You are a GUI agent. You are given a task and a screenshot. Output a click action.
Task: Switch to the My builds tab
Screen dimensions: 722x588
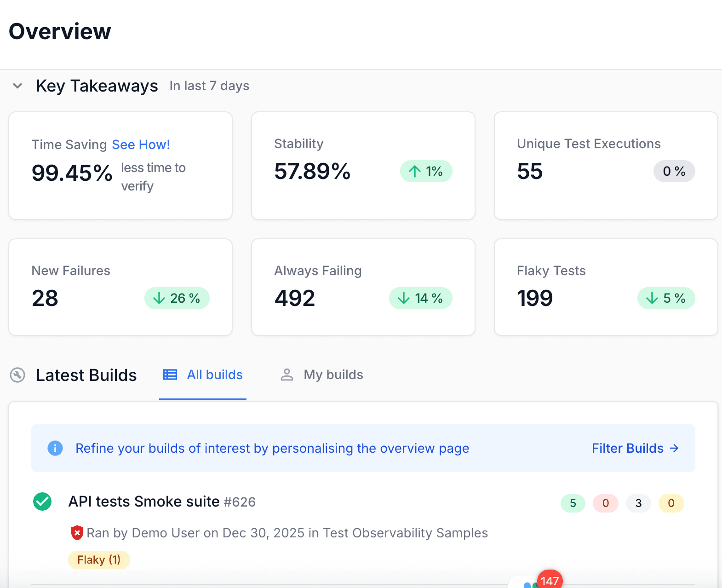click(x=321, y=375)
